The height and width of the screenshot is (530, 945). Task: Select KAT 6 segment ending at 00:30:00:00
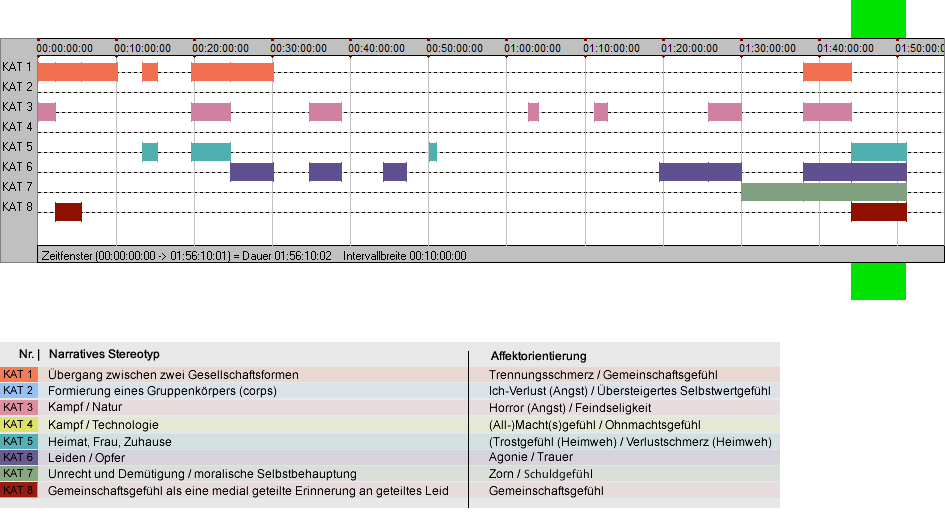252,172
